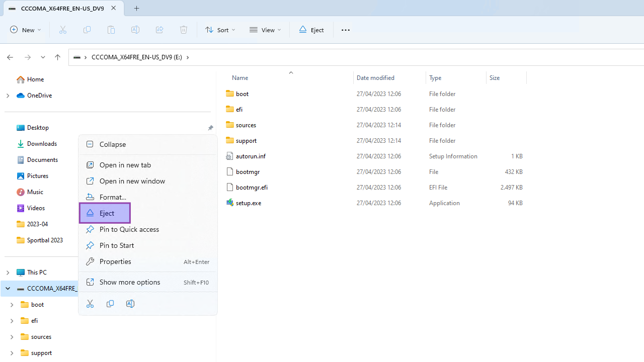The width and height of the screenshot is (644, 362).
Task: Choose Collapse in context menu
Action: point(147,144)
